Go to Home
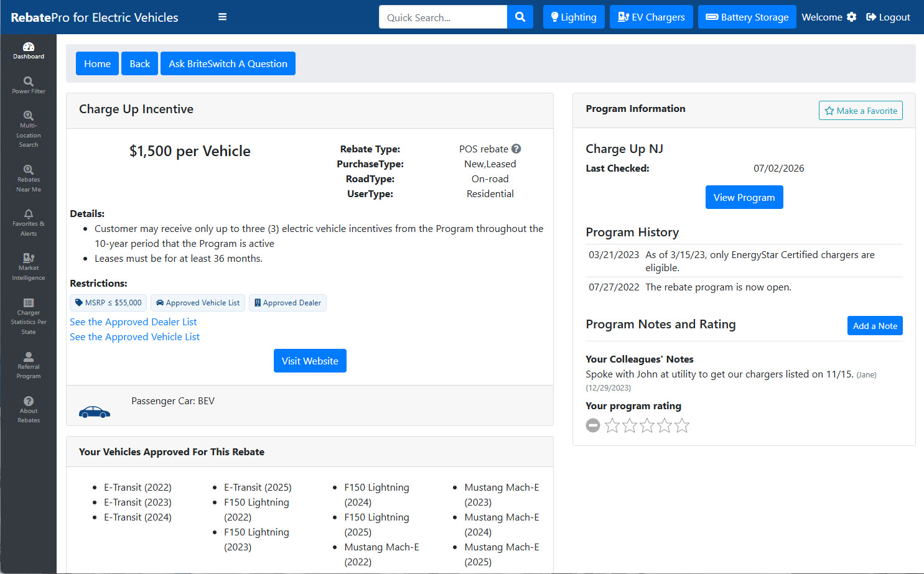The height and width of the screenshot is (574, 924). click(97, 63)
